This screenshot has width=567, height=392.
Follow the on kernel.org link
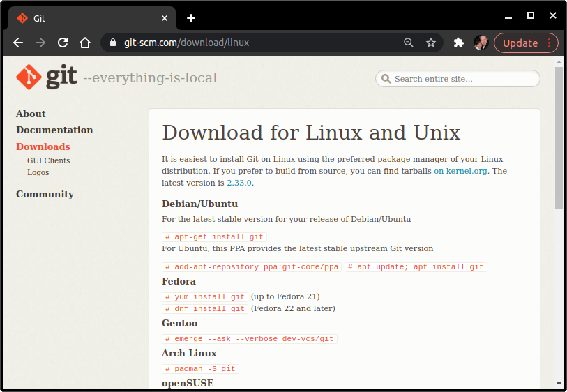460,171
